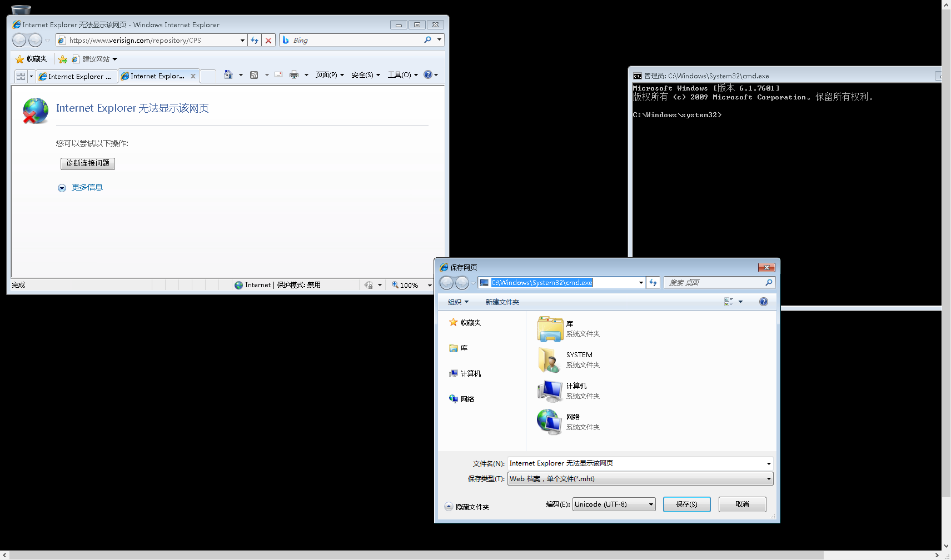
Task: Open the zoom level dropdown in status bar
Action: click(430, 285)
